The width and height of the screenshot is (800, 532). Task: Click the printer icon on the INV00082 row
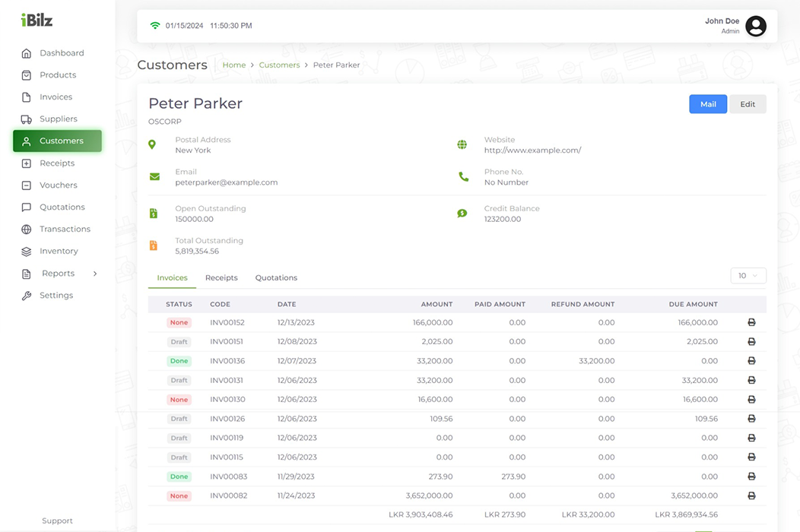751,496
